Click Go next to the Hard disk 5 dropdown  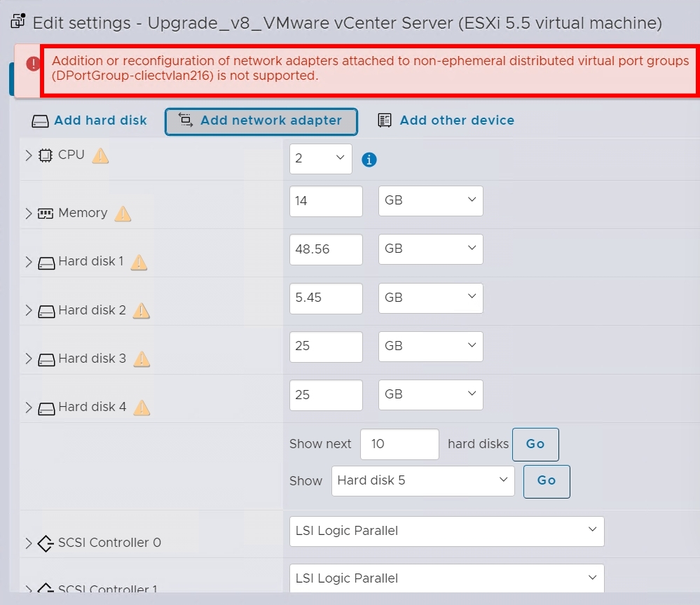[546, 481]
